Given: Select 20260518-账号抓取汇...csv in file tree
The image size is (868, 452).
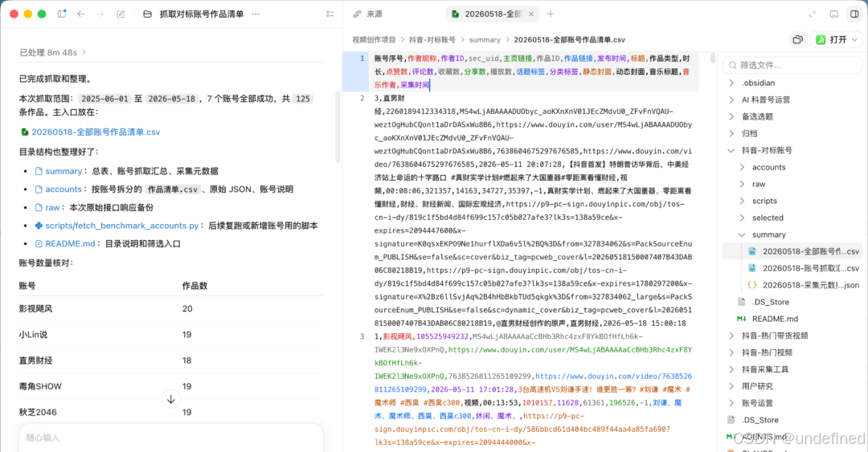Looking at the screenshot, I should pyautogui.click(x=792, y=268).
